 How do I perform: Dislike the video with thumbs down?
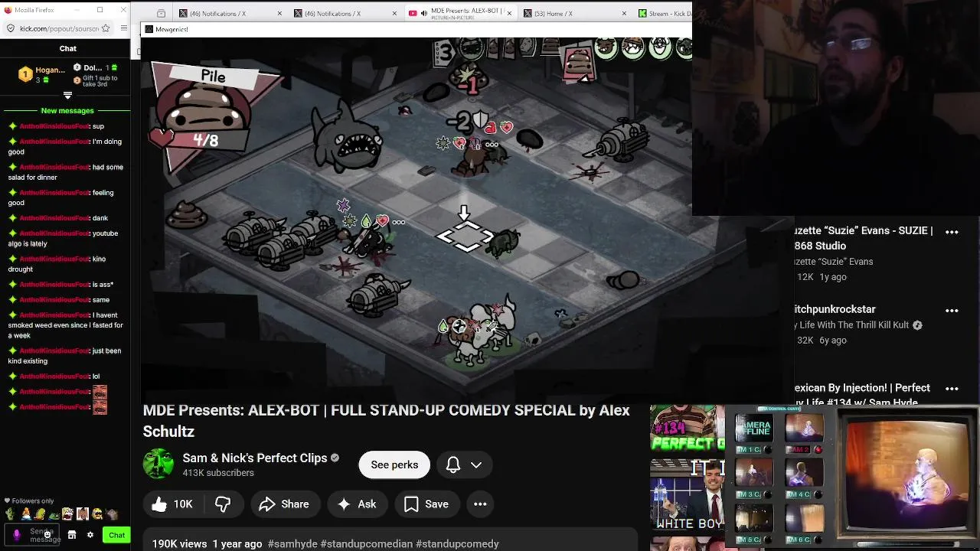pos(223,504)
